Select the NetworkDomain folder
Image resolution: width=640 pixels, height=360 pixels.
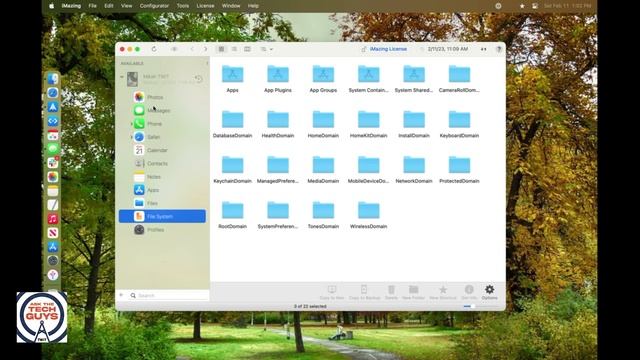414,165
